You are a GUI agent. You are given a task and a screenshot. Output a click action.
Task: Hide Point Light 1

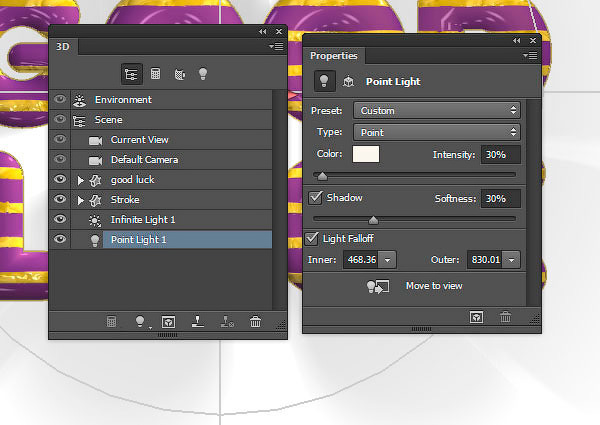60,239
